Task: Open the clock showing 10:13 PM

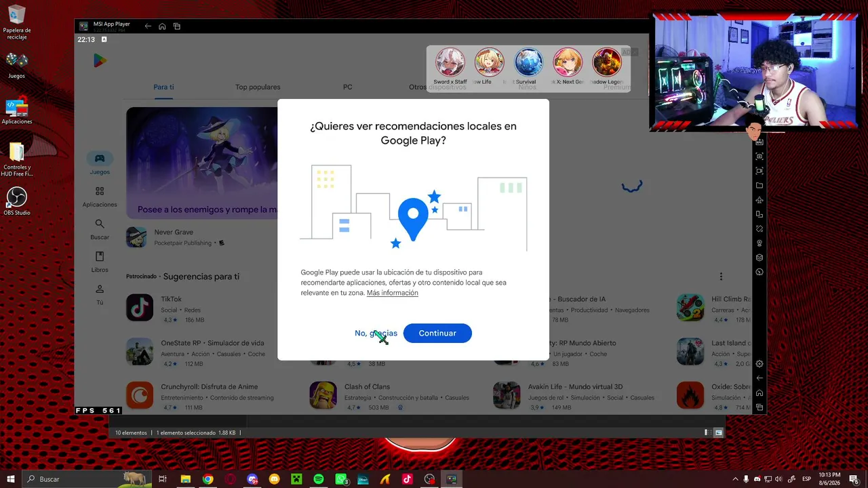Action: tap(829, 479)
